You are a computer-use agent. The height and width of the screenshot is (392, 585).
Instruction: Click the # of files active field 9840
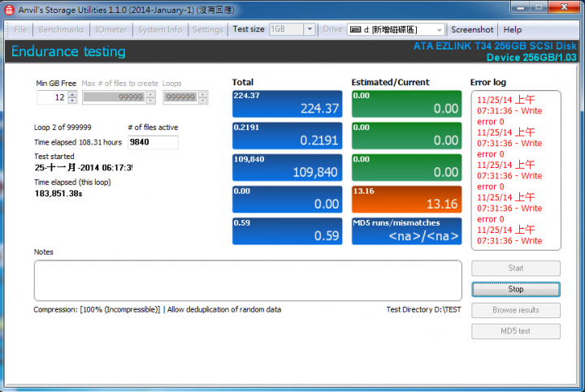coord(153,142)
